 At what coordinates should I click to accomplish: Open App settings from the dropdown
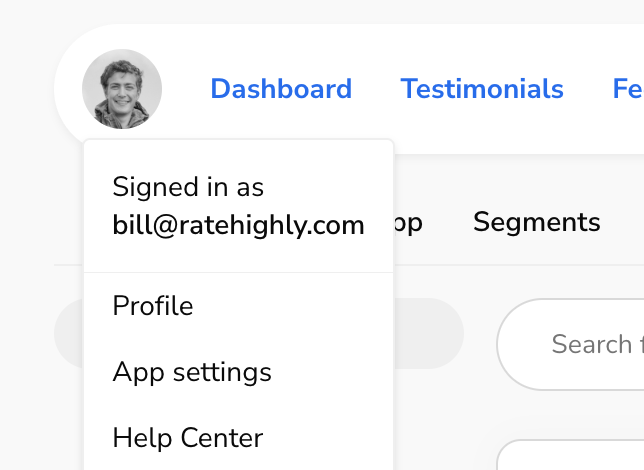(x=192, y=372)
